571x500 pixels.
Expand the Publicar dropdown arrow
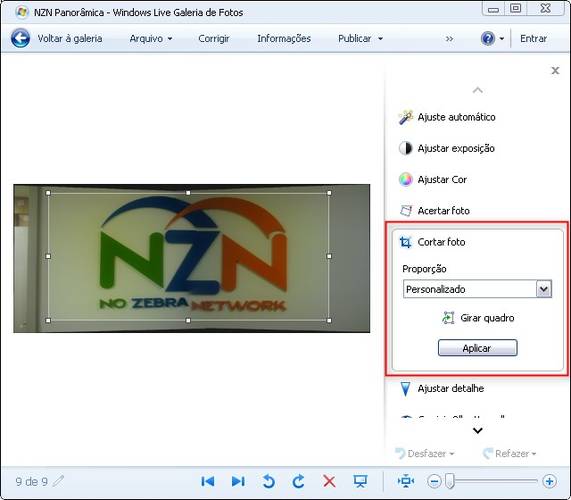pyautogui.click(x=380, y=39)
